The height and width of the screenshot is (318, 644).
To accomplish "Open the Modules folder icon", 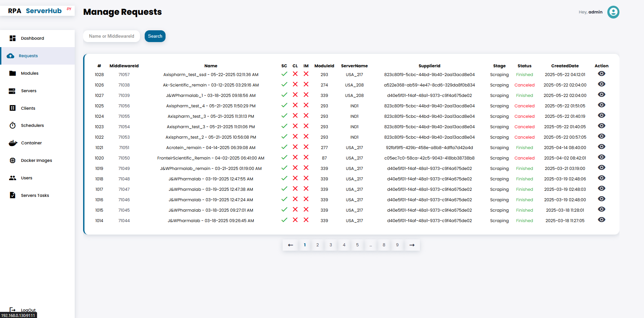I will point(13,73).
